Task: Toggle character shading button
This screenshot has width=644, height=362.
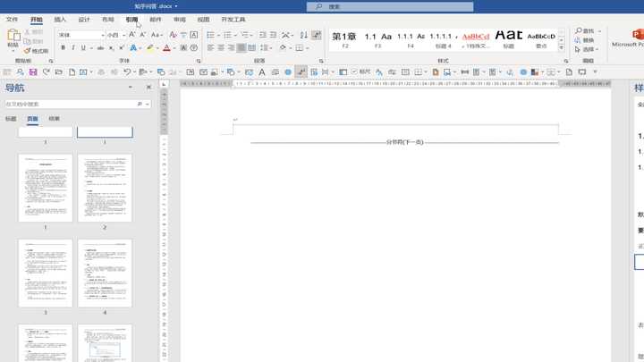Action: (183, 48)
